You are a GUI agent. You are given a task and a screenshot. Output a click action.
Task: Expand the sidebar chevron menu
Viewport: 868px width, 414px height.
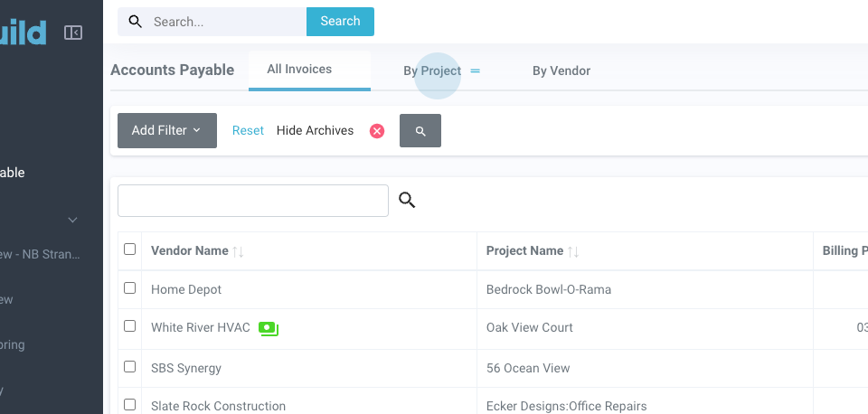73,220
